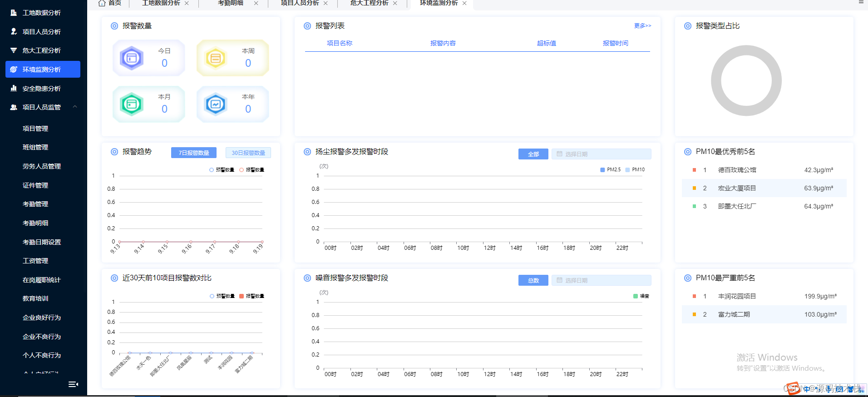The width and height of the screenshot is (868, 397).
Task: Open 选择日期 picker for 噪音报警多发报警时段
Action: [601, 280]
